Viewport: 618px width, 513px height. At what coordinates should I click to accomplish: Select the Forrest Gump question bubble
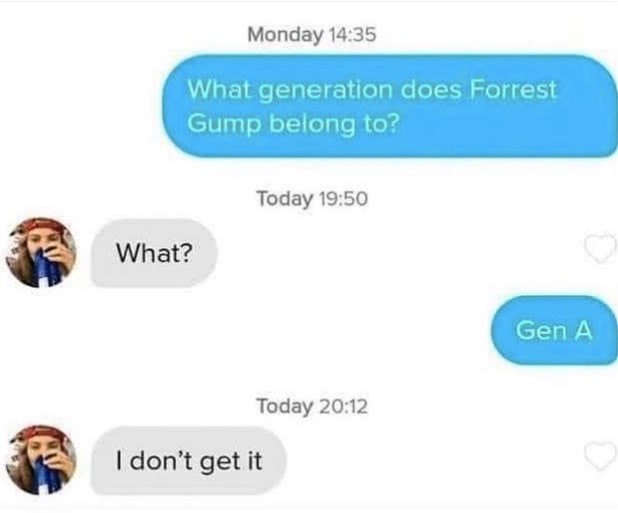click(390, 106)
